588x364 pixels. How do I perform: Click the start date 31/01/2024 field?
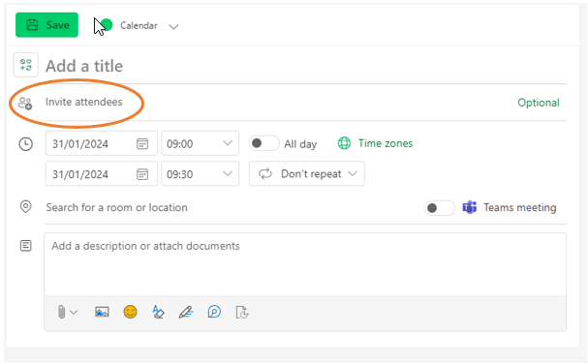tap(102, 143)
